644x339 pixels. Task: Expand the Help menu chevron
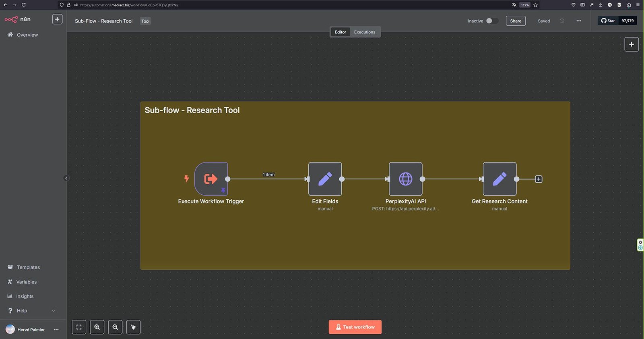click(54, 311)
